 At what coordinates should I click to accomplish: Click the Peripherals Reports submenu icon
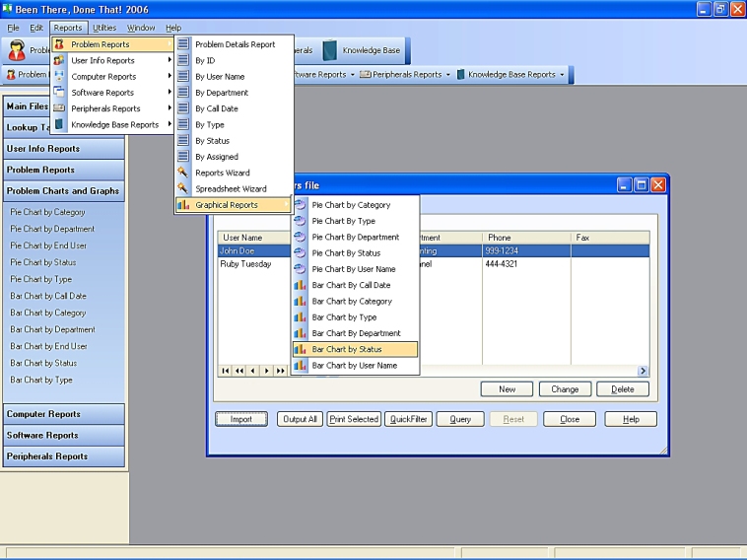click(x=59, y=108)
